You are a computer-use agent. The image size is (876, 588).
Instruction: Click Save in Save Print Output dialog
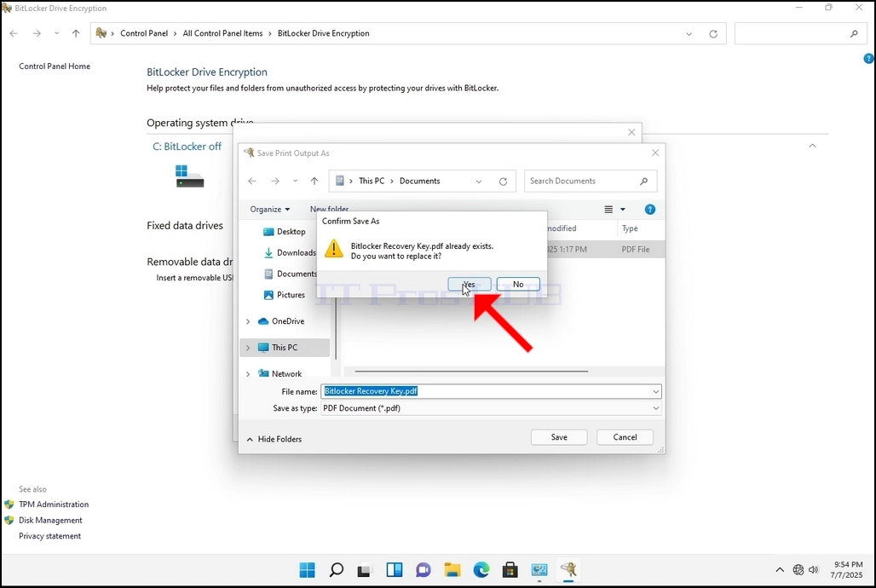pyautogui.click(x=559, y=437)
